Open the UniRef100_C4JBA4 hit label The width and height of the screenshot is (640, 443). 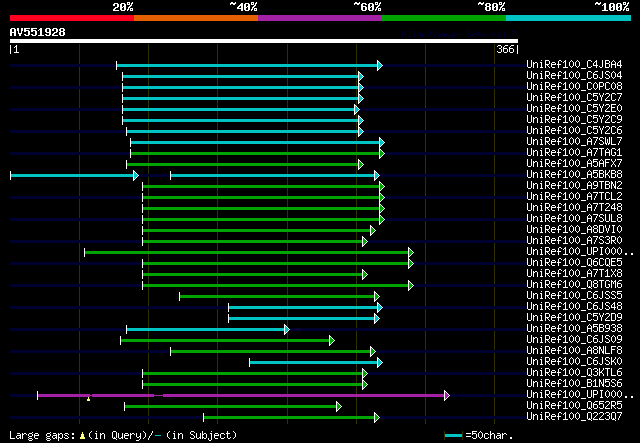pos(574,65)
